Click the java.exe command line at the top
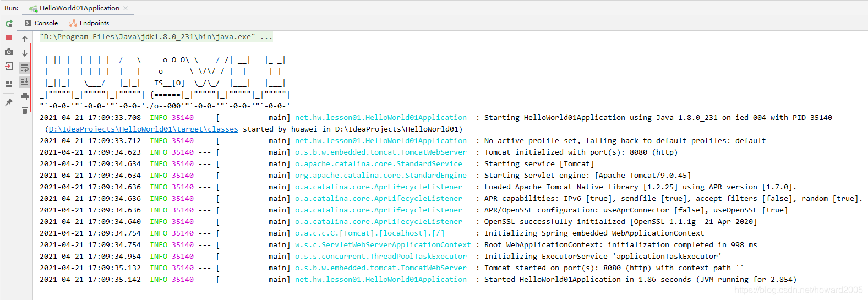Viewport: 868px width, 300px height. coord(156,37)
